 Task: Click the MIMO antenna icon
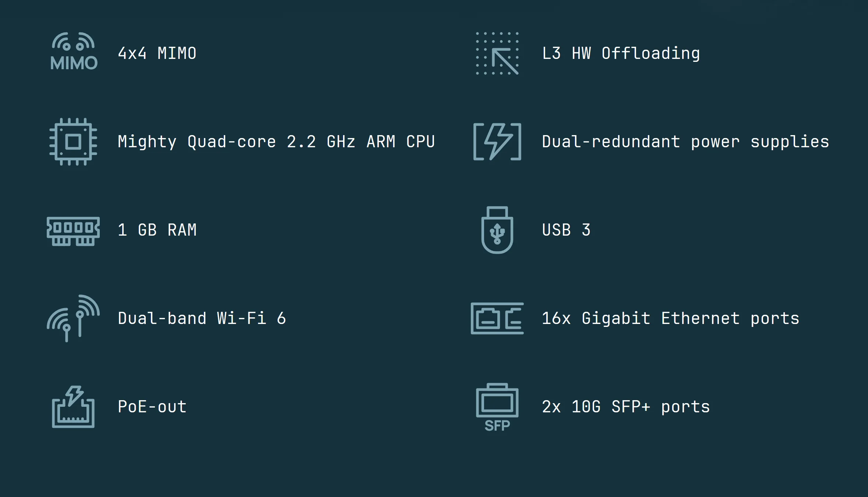(74, 52)
